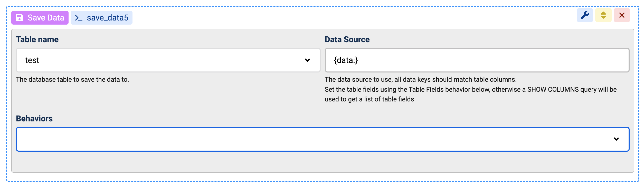
Task: Click the yellow up-down reorder icon
Action: coord(603,15)
